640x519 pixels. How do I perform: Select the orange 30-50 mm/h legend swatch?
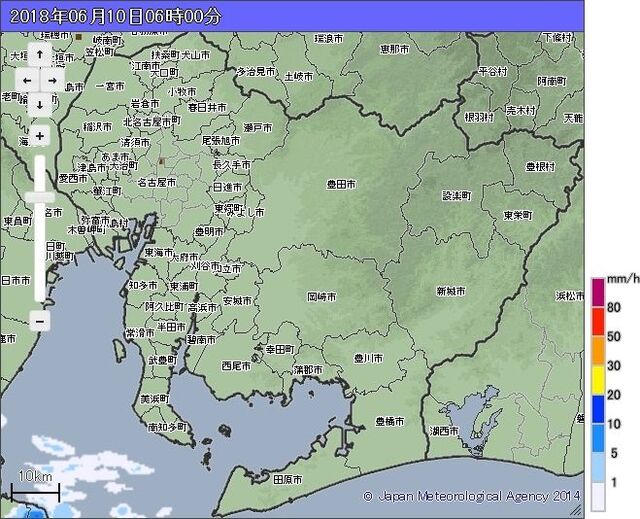(x=598, y=350)
